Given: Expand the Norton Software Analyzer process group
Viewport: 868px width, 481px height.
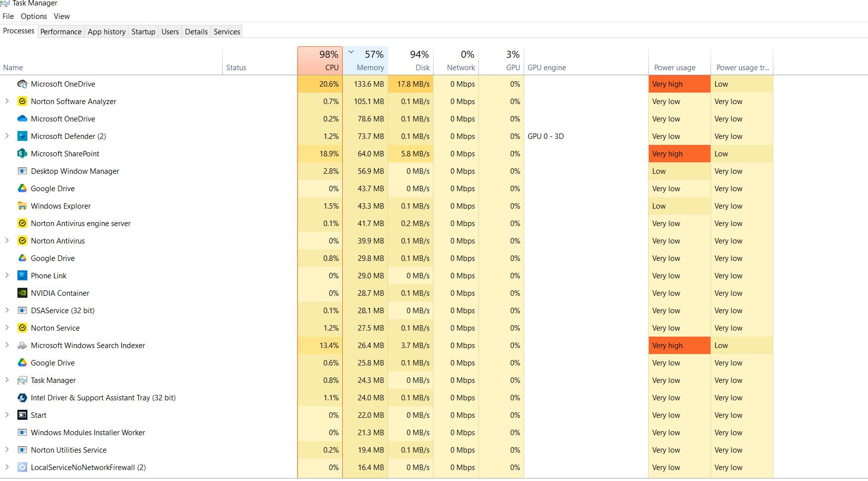Looking at the screenshot, I should point(7,101).
